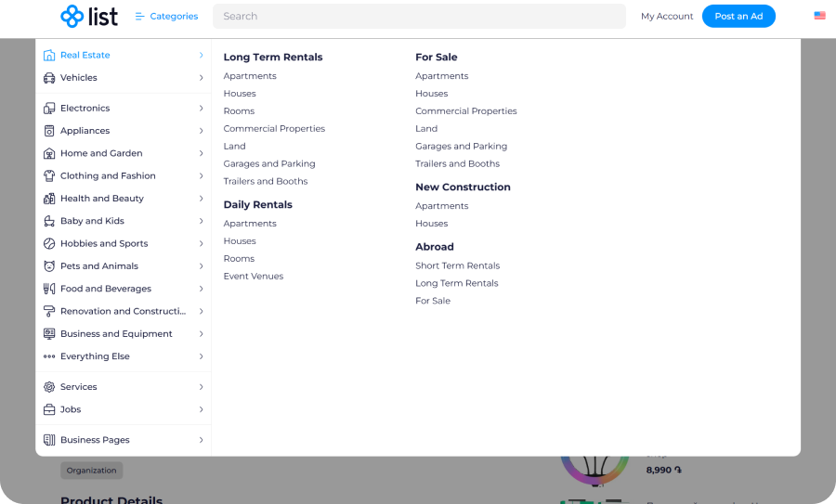The height and width of the screenshot is (504, 836).
Task: Open the Abroad heading link
Action: pos(435,247)
